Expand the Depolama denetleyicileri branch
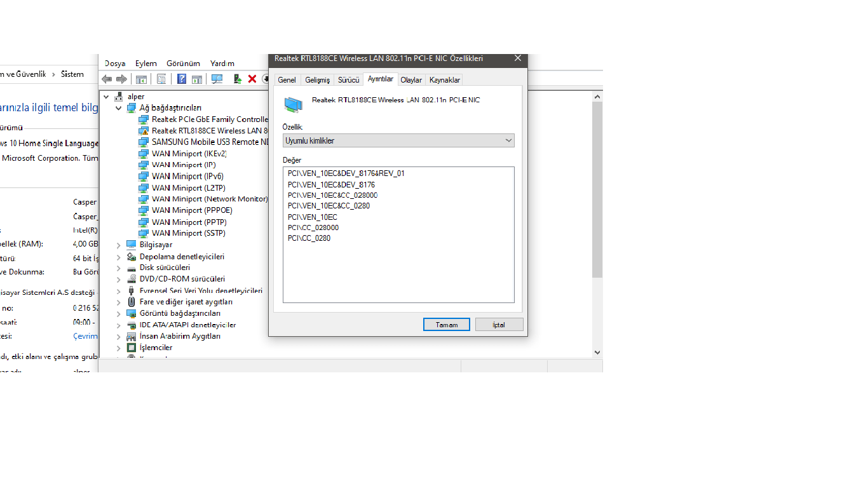This screenshot has height=488, width=868. [x=118, y=256]
